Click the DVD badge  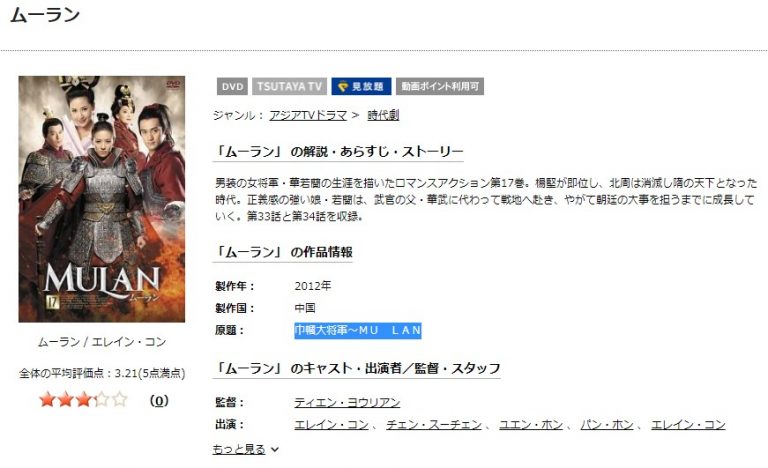tap(232, 86)
